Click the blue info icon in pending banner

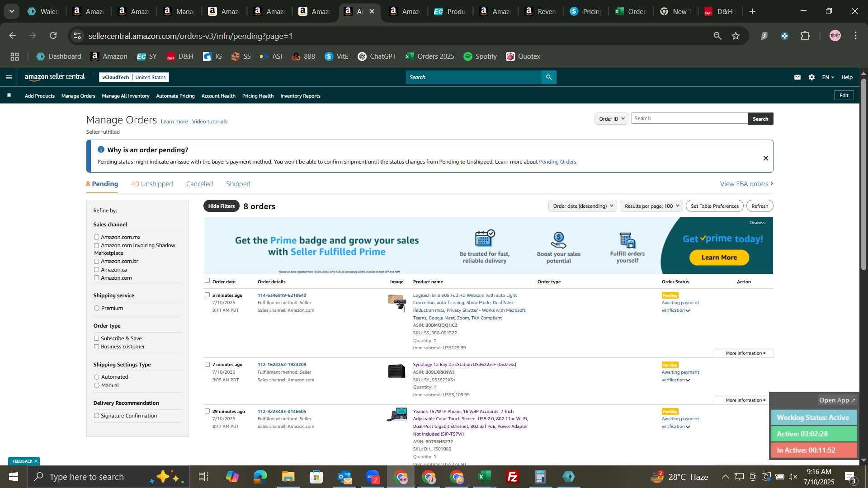101,150
